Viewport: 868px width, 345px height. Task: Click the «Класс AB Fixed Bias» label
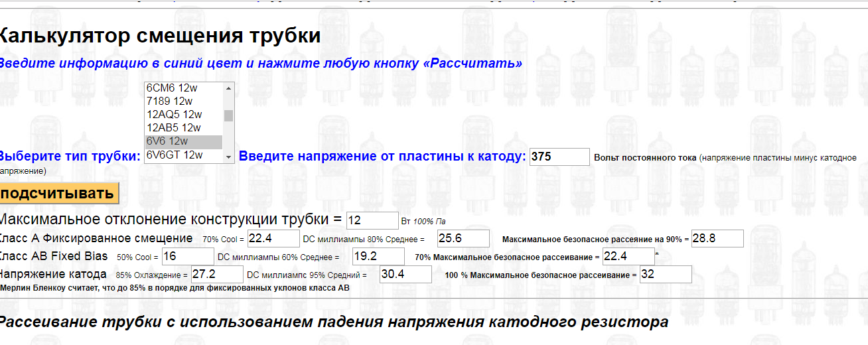pos(54,256)
